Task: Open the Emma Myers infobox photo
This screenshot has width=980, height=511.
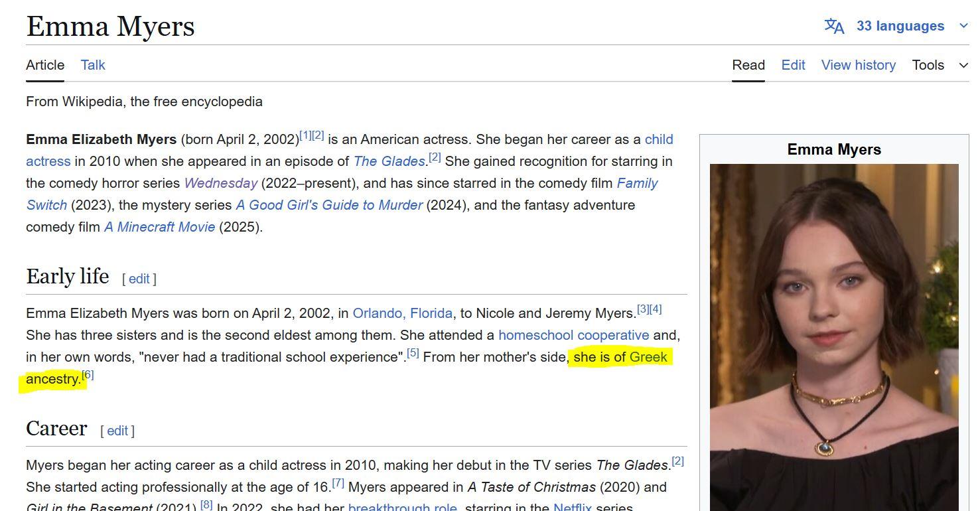Action: coord(834,337)
